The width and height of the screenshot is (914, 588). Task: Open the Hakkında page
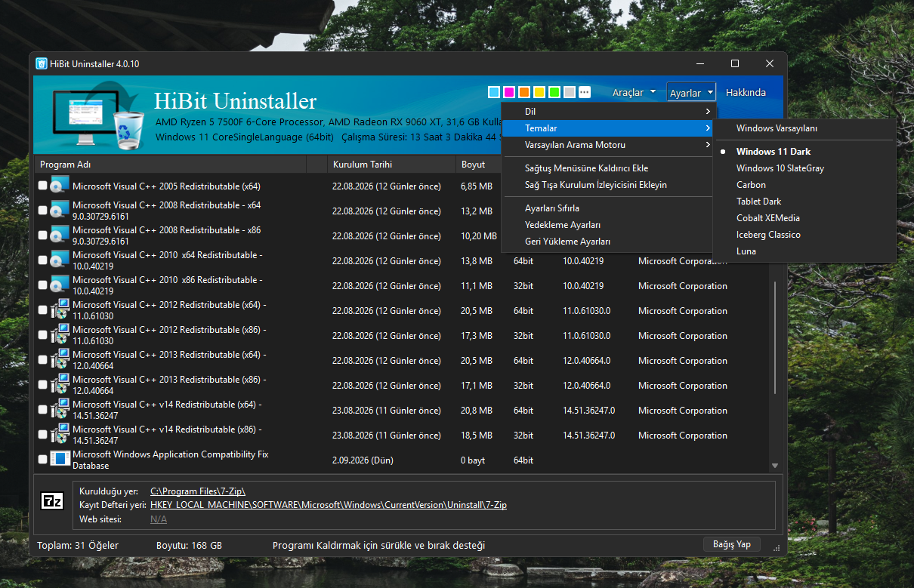(x=746, y=93)
